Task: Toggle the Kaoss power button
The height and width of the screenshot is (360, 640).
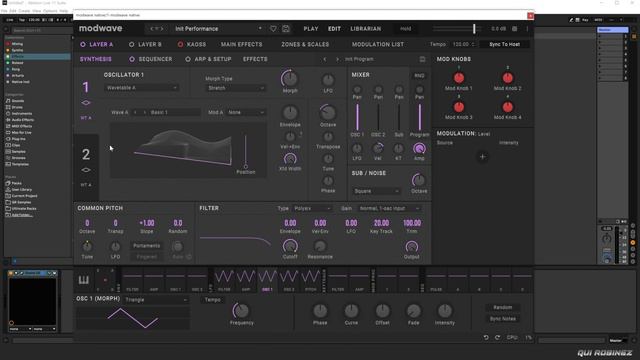Action: click(180, 44)
